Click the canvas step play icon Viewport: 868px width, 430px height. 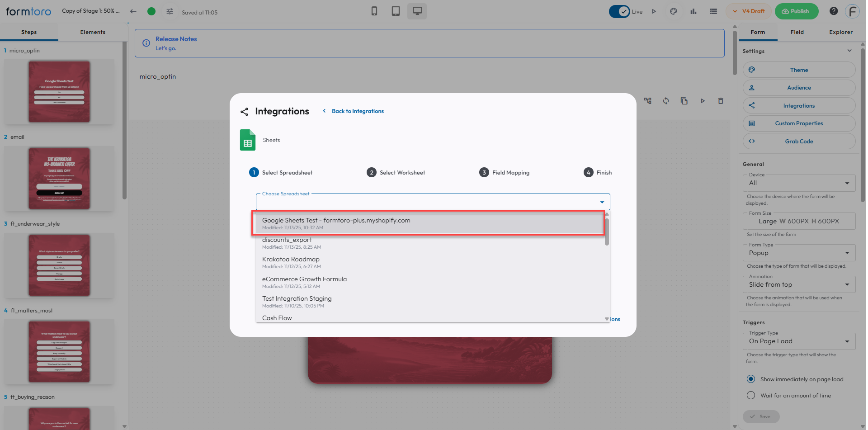click(x=703, y=101)
